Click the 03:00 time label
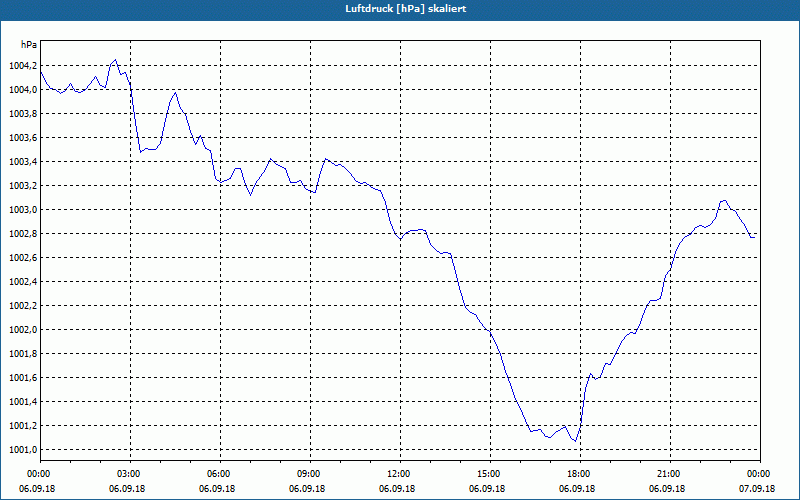Image resolution: width=800 pixels, height=500 pixels. point(131,474)
